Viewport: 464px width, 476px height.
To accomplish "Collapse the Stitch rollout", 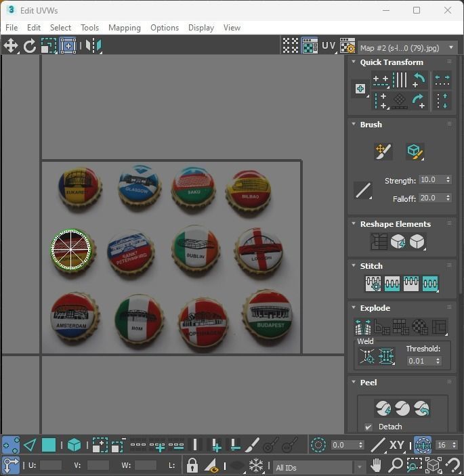I will (x=354, y=265).
